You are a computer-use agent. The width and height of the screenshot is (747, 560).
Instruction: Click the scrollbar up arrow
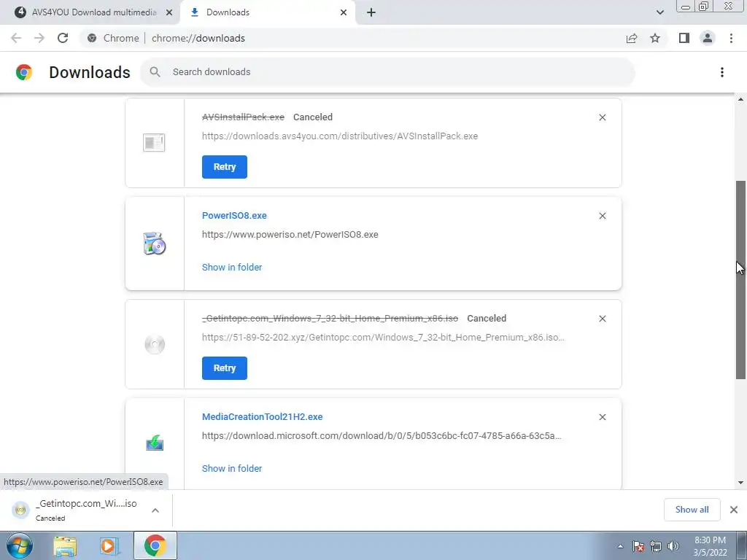pos(741,99)
